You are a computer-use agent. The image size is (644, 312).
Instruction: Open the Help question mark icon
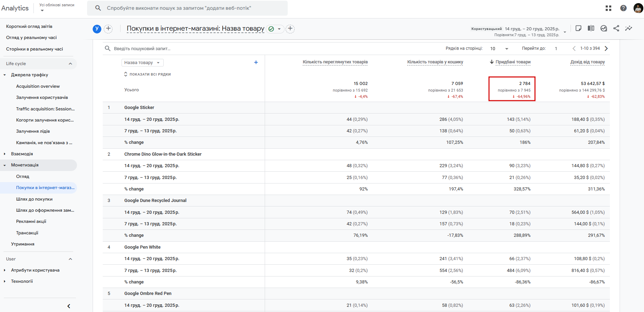click(x=623, y=8)
